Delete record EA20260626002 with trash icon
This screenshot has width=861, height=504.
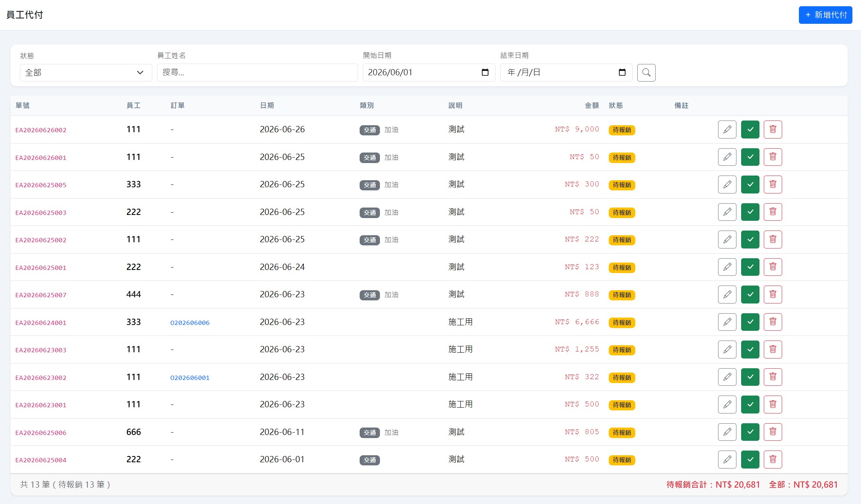(x=773, y=130)
